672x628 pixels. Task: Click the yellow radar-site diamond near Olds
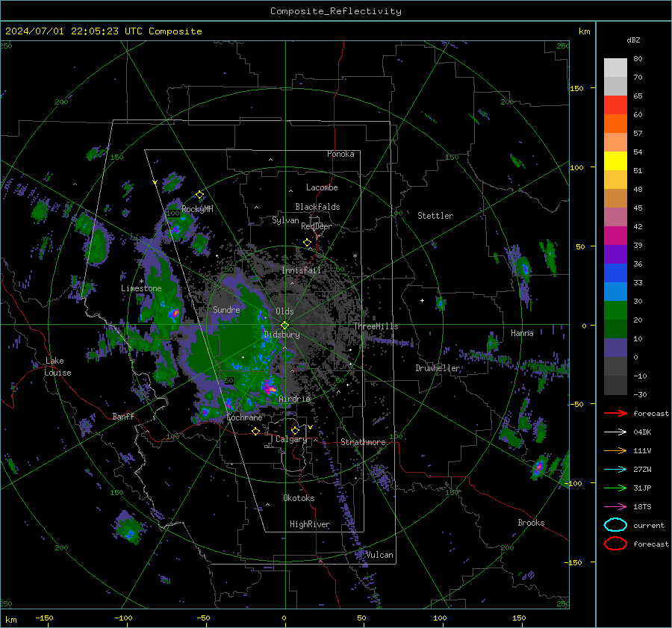[284, 326]
